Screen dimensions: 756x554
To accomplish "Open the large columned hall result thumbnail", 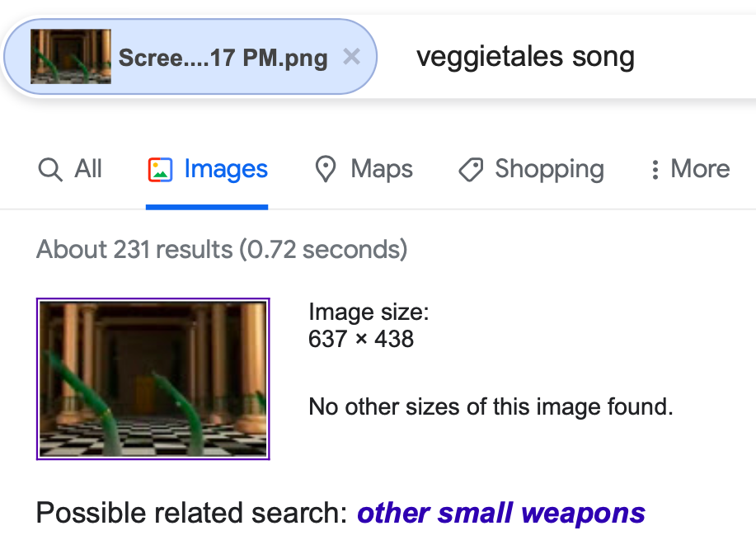I will (153, 379).
